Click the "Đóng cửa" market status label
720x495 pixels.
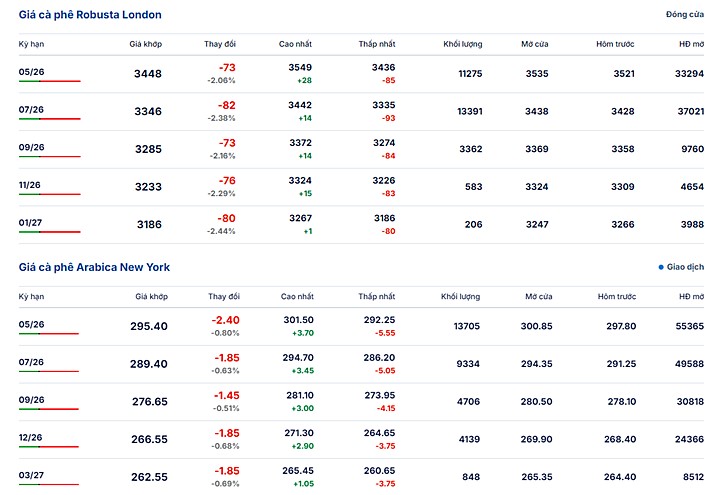coord(684,15)
